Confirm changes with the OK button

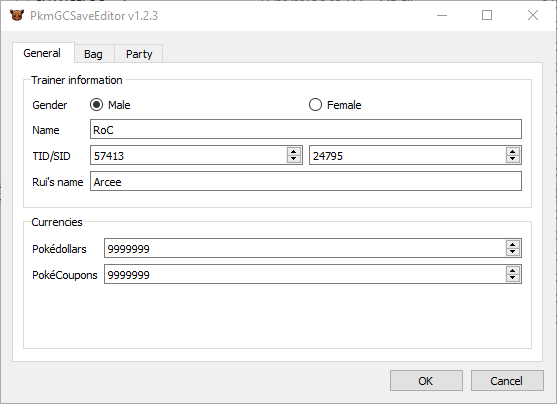coord(426,381)
